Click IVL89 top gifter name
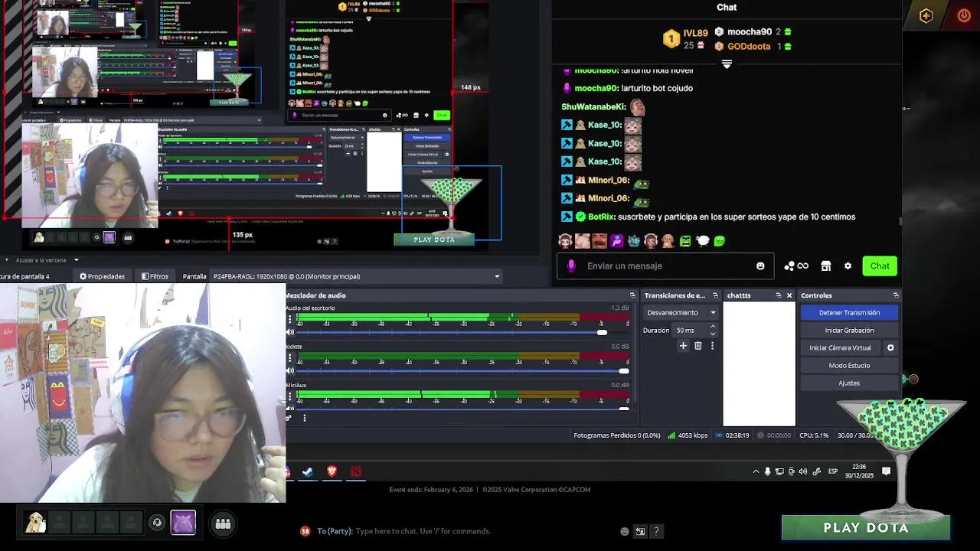The width and height of the screenshot is (980, 551). [x=695, y=33]
